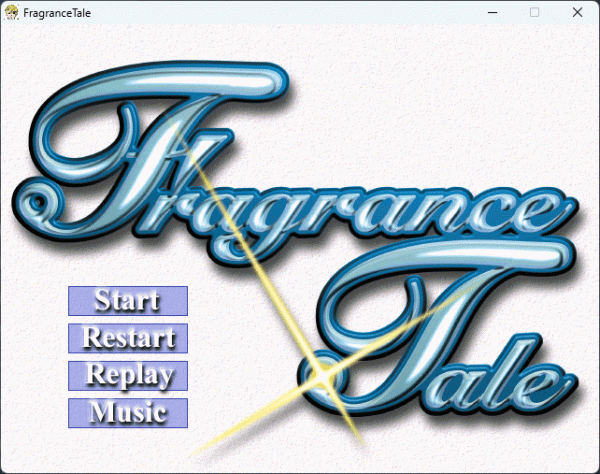Minimize the FragranceTale window

click(x=492, y=13)
